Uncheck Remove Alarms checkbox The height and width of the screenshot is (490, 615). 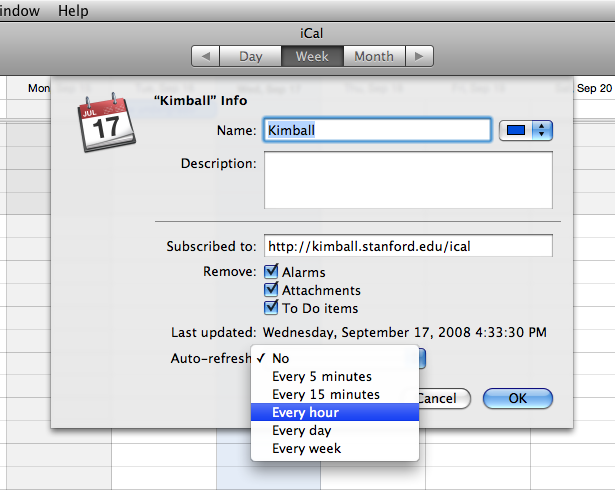pyautogui.click(x=271, y=271)
